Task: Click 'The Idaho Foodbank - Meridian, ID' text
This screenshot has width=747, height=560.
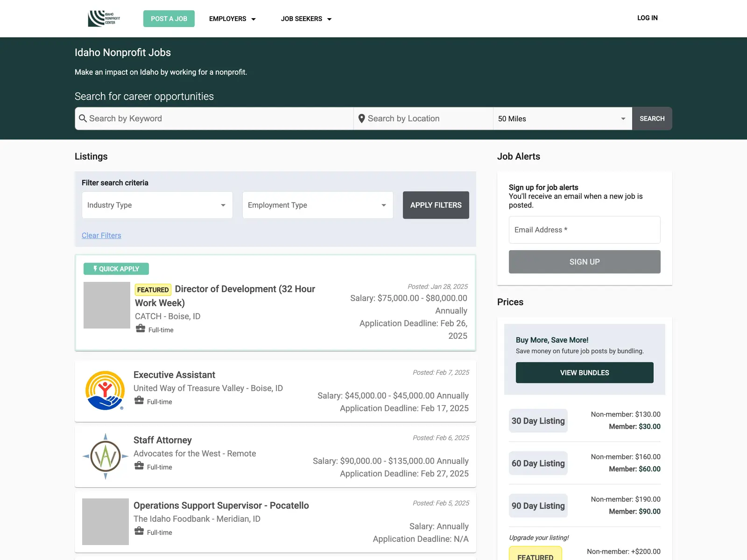Action: point(197,519)
